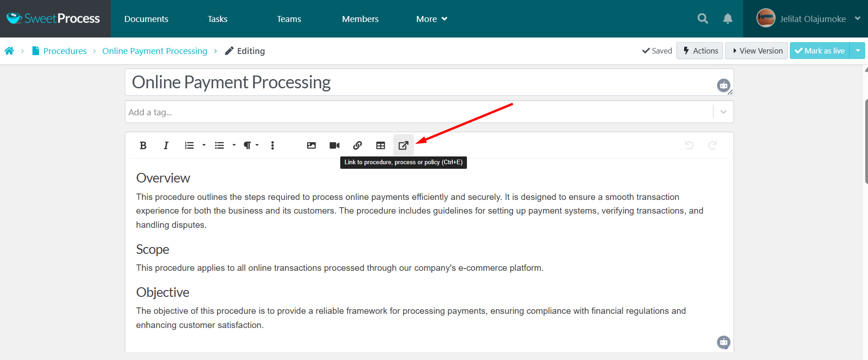Viewport: 868px width, 360px height.
Task: Click the AI assistant icon in title field
Action: [x=723, y=85]
